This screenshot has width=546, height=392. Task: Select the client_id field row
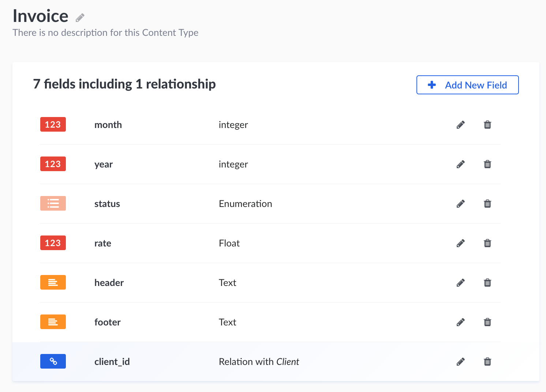click(x=112, y=362)
